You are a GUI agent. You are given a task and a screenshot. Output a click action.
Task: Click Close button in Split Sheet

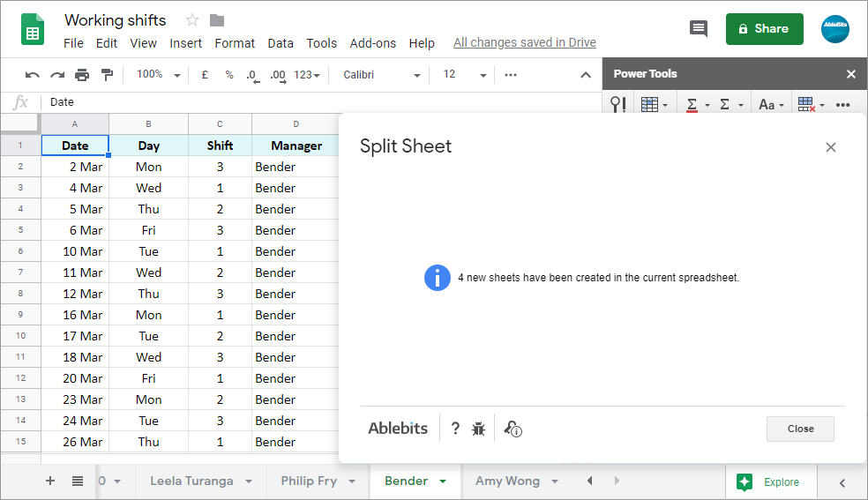point(800,429)
